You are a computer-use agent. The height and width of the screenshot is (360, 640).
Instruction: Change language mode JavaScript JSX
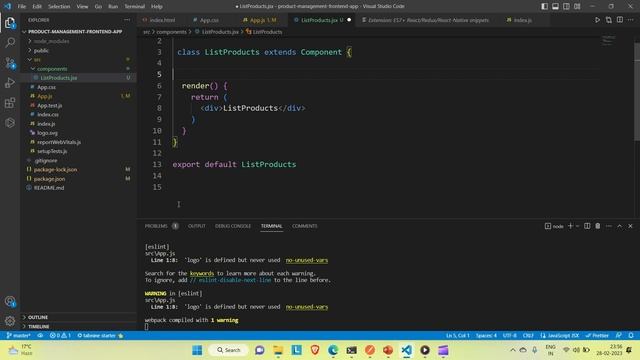(x=560, y=336)
